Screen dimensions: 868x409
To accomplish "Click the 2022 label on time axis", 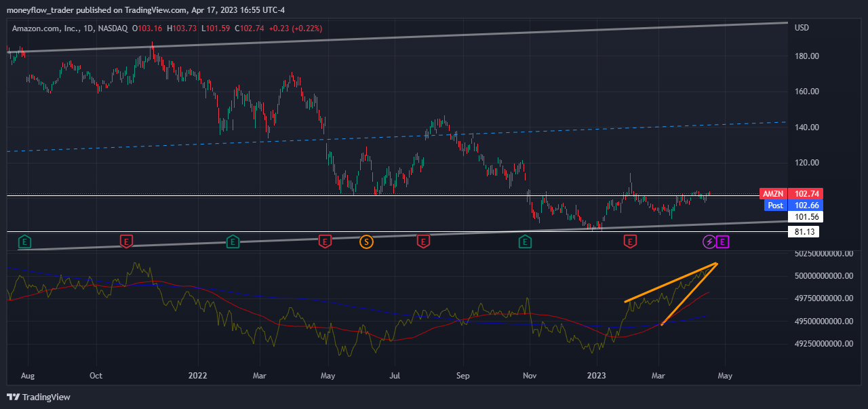I will [197, 375].
